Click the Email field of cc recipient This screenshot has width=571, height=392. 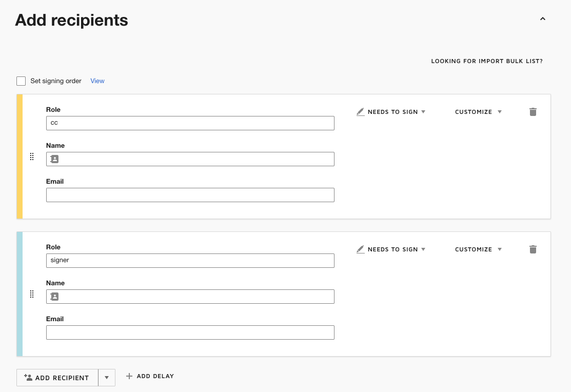tap(190, 195)
